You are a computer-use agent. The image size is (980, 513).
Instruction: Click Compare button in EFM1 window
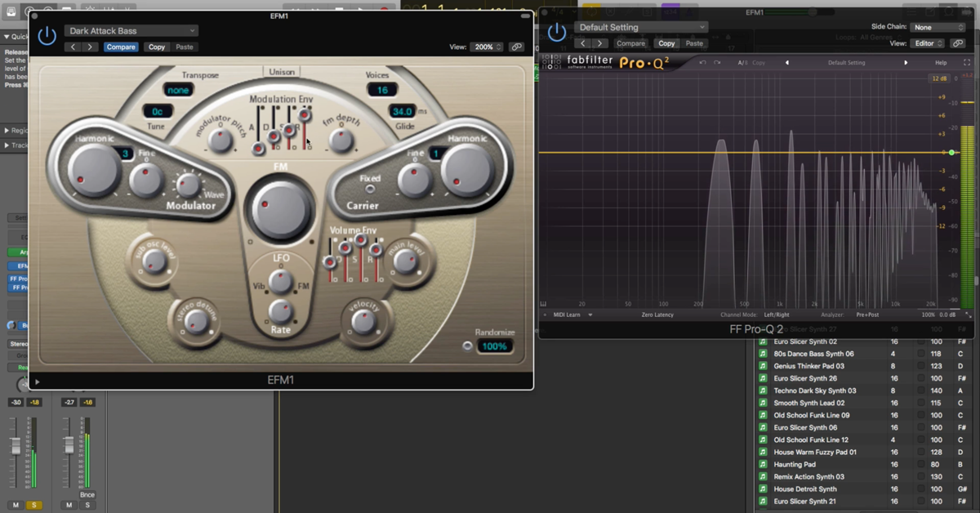(121, 47)
